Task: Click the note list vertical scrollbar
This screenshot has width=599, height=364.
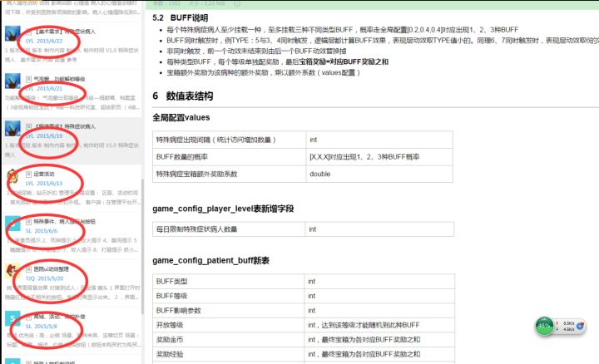Action: (142, 246)
